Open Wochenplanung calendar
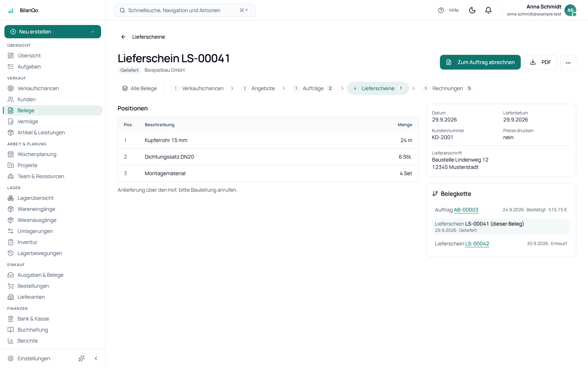Image resolution: width=588 pixels, height=368 pixels. tap(53, 154)
